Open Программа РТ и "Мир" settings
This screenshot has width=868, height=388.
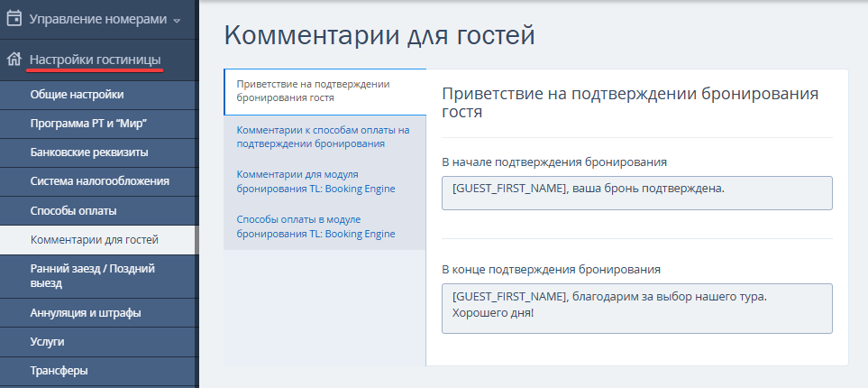tap(99, 124)
